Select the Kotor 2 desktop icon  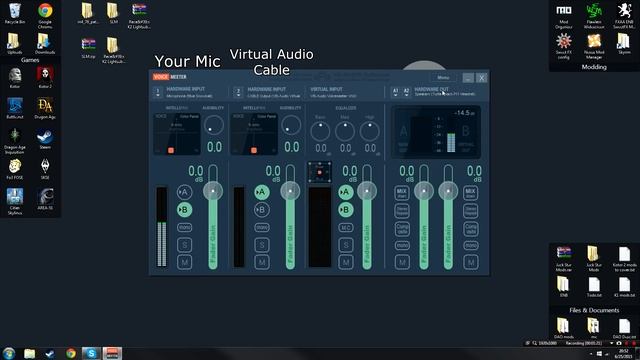(45, 78)
